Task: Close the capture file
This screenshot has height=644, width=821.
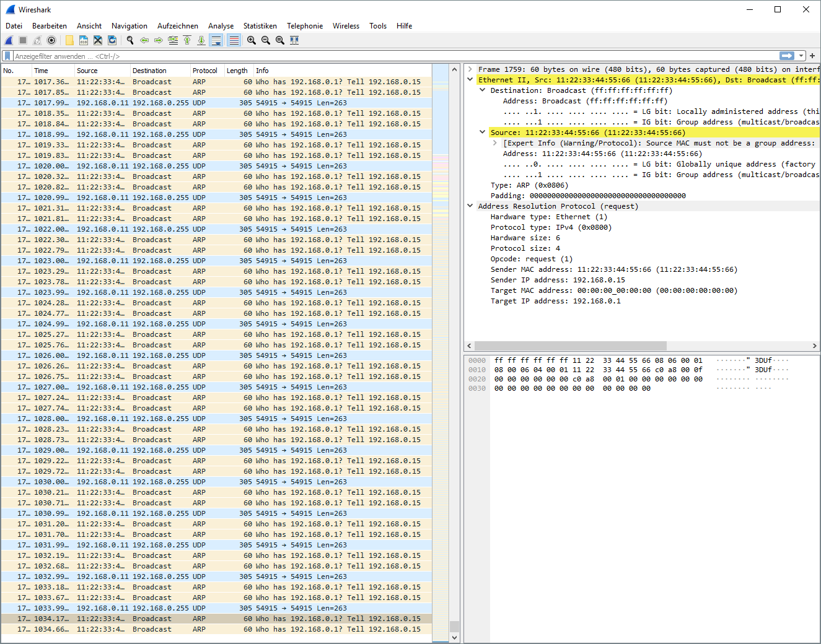Action: pos(98,40)
